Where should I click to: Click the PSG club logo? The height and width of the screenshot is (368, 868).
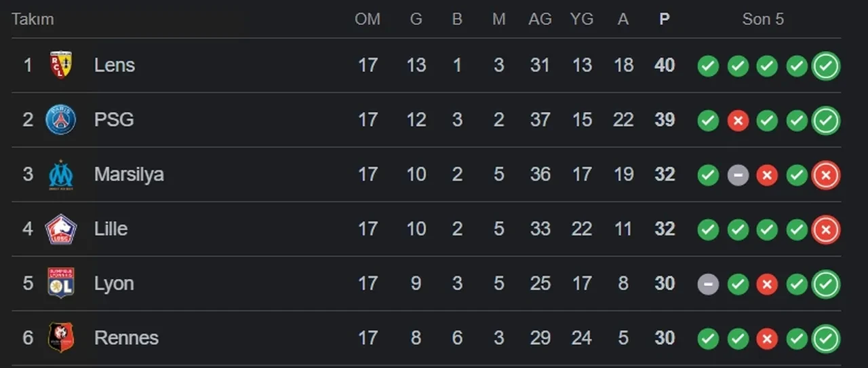tap(60, 120)
